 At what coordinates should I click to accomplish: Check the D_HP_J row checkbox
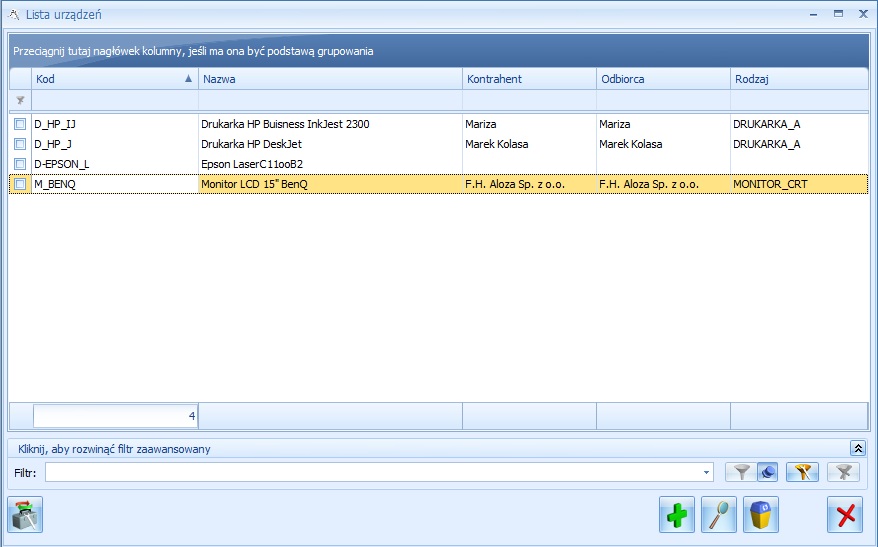click(20, 144)
